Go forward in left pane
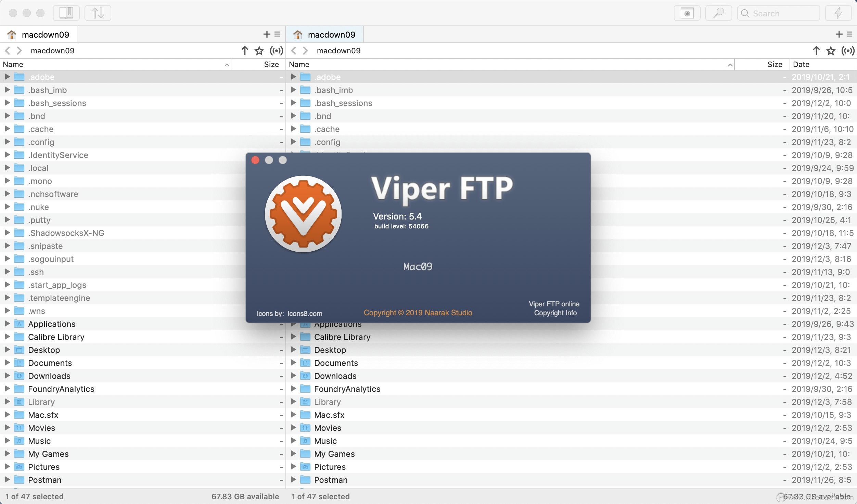 tap(20, 51)
